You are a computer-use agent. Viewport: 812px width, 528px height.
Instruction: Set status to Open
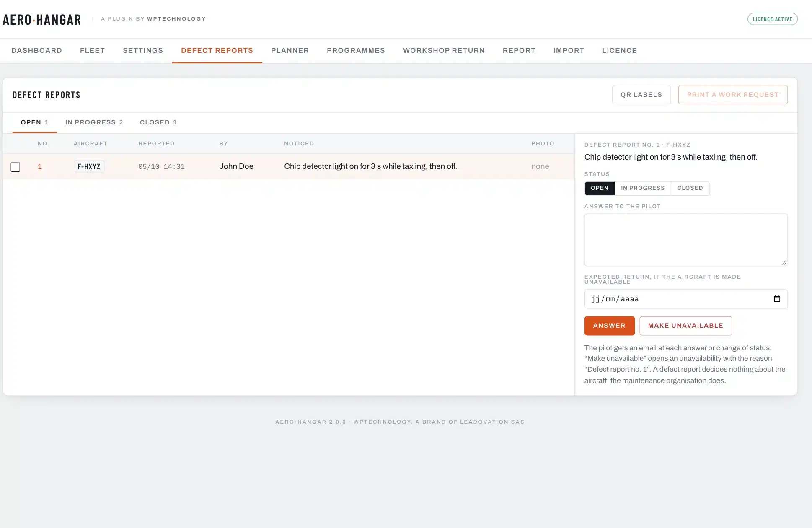600,188
